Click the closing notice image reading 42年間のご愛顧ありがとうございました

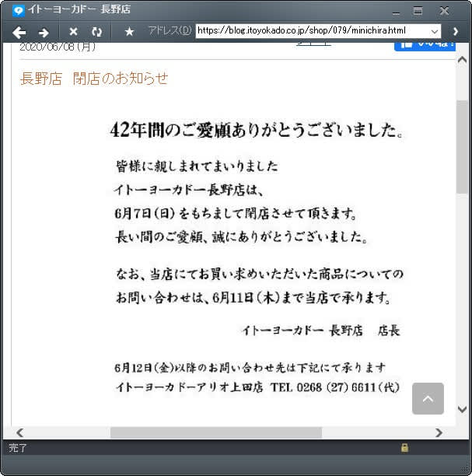tap(257, 257)
